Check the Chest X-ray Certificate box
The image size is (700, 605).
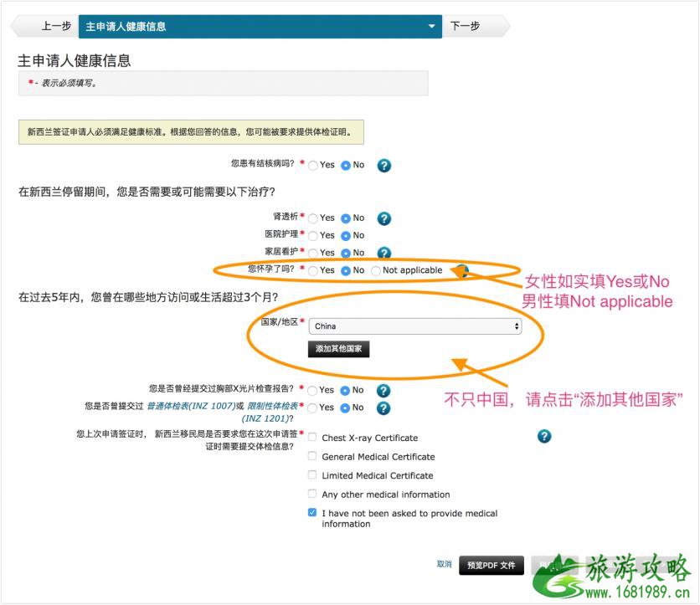(x=311, y=437)
